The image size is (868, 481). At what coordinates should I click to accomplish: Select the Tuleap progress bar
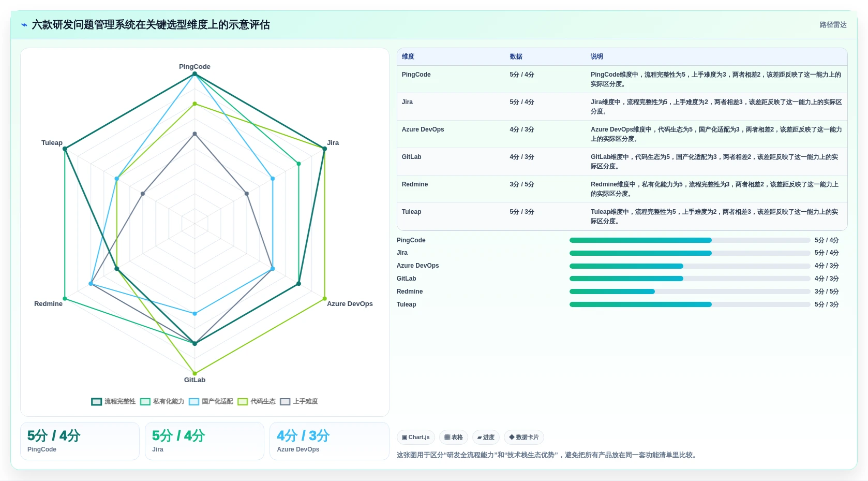click(690, 304)
